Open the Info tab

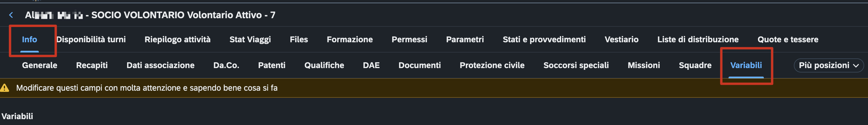pyautogui.click(x=29, y=40)
